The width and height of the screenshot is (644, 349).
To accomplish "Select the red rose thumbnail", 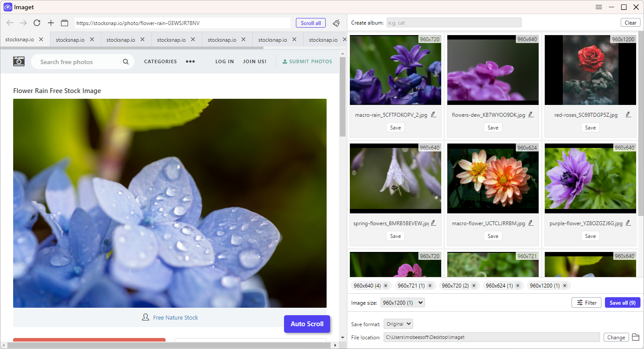I will click(590, 70).
